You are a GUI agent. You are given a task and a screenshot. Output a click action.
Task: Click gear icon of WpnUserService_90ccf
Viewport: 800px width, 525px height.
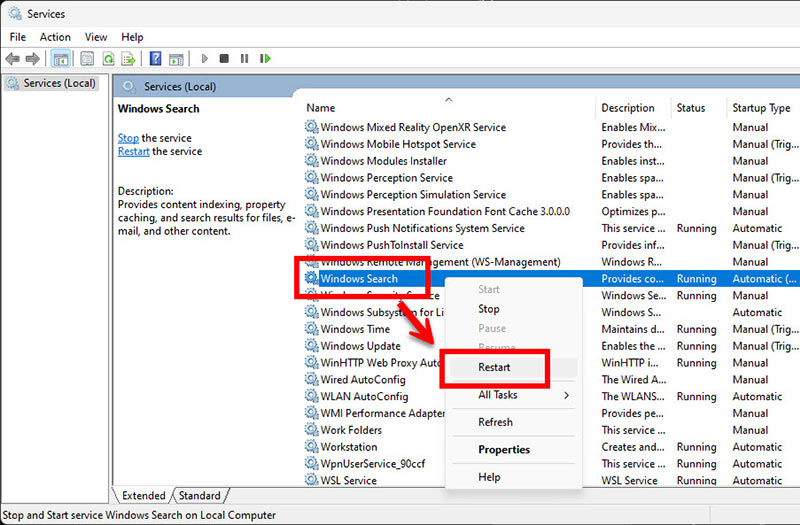311,463
